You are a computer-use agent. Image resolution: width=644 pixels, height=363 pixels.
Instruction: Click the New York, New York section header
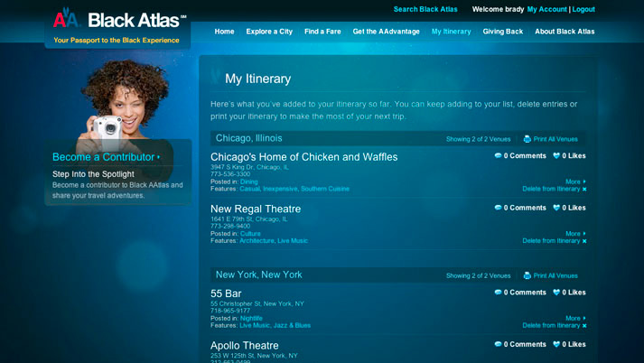258,275
